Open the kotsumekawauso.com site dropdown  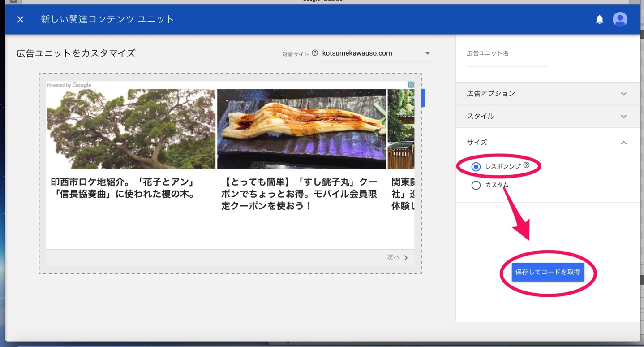point(378,53)
